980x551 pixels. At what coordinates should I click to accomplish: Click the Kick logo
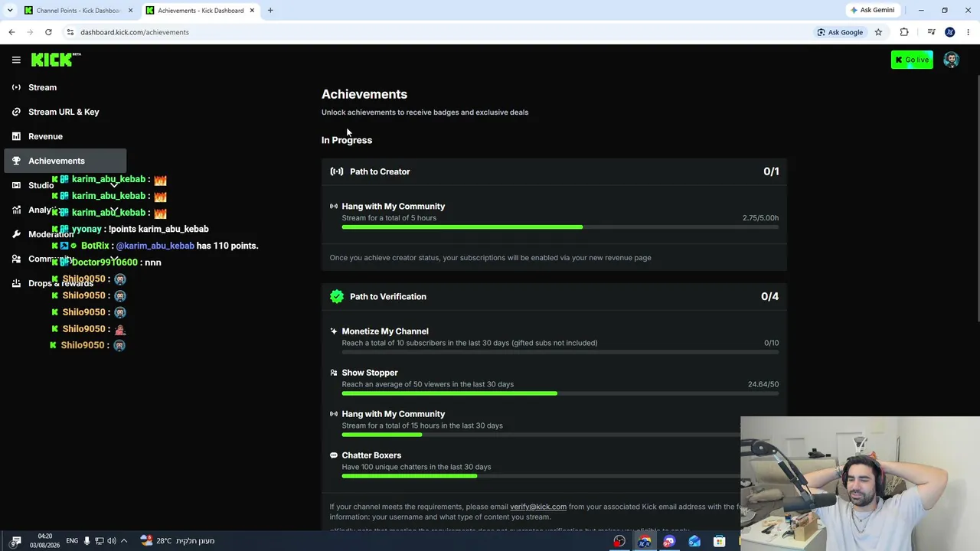(x=56, y=60)
